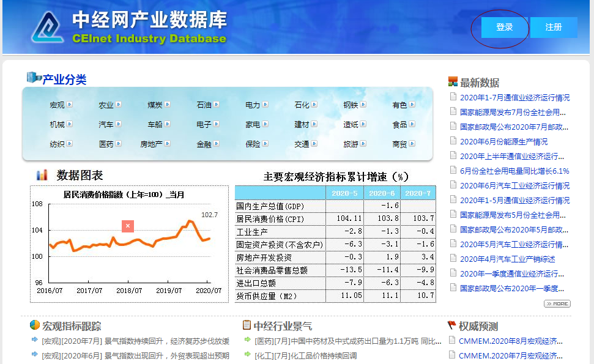594x364 pixels.
Task: Open 国家邮政局公布2020年7月邮政 article
Action: coord(514,127)
